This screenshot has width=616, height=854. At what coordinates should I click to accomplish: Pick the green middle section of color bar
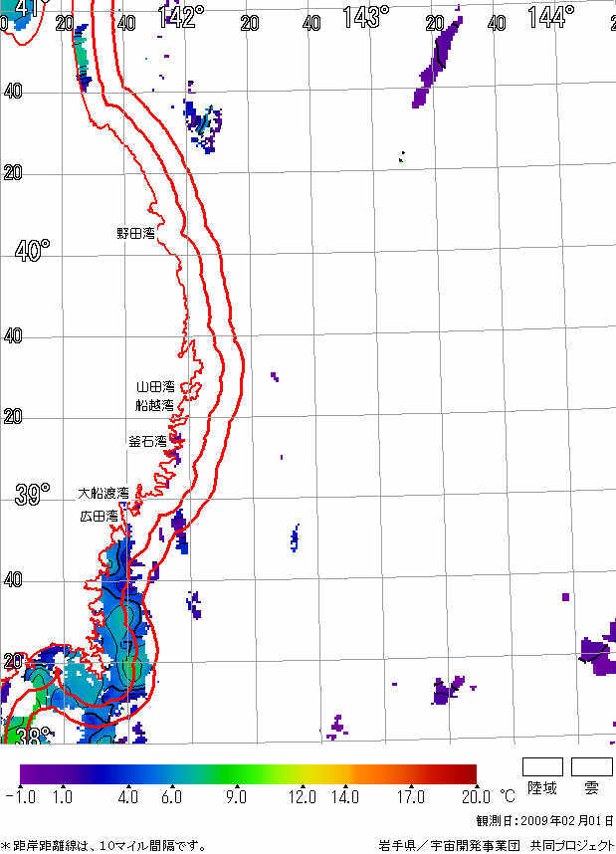pyautogui.click(x=234, y=774)
